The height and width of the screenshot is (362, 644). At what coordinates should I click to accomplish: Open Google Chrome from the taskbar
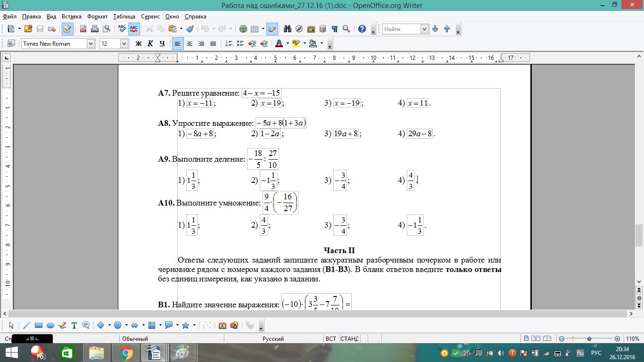coord(126,353)
